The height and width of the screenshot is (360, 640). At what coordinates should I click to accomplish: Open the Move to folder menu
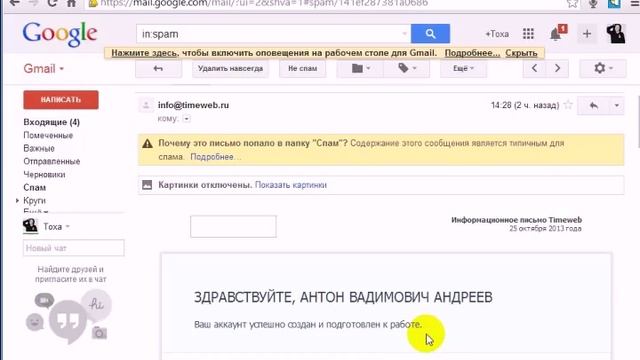coord(360,69)
